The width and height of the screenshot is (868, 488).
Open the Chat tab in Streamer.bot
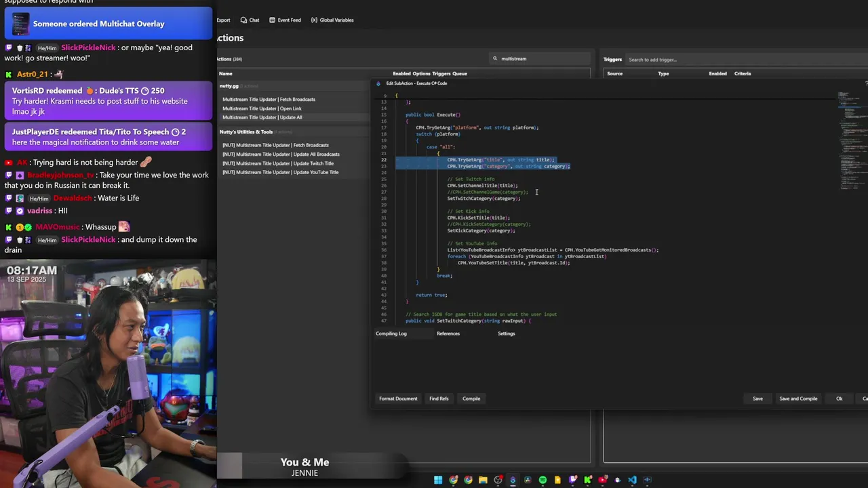coord(250,20)
